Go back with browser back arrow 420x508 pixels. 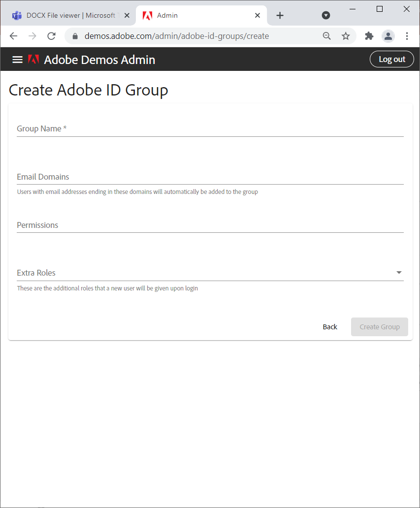coord(13,36)
